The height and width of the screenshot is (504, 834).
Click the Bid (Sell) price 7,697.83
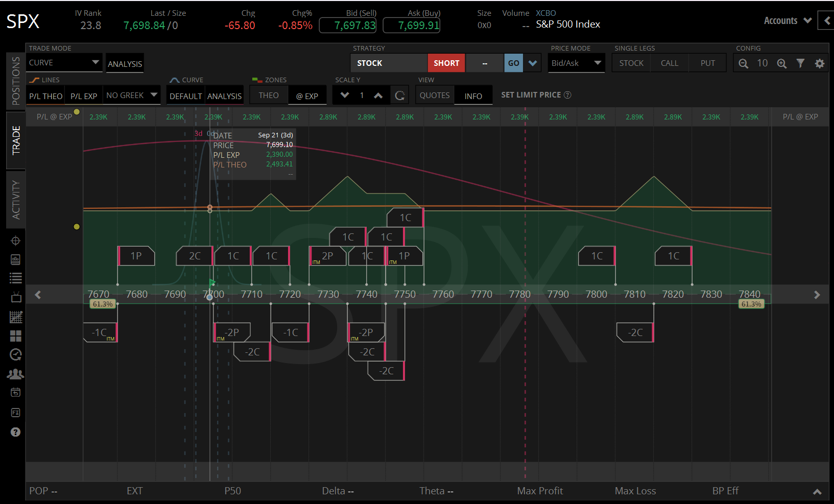tap(348, 25)
